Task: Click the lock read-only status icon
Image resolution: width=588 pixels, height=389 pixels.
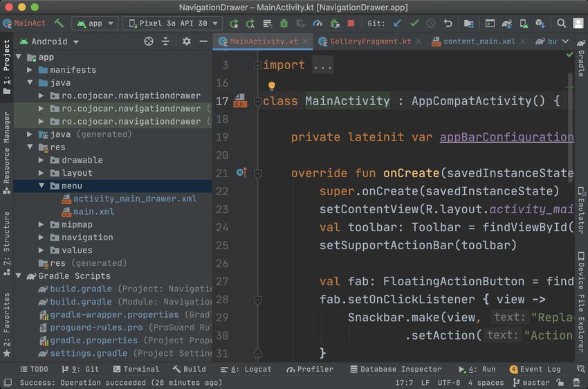Action: (x=560, y=382)
